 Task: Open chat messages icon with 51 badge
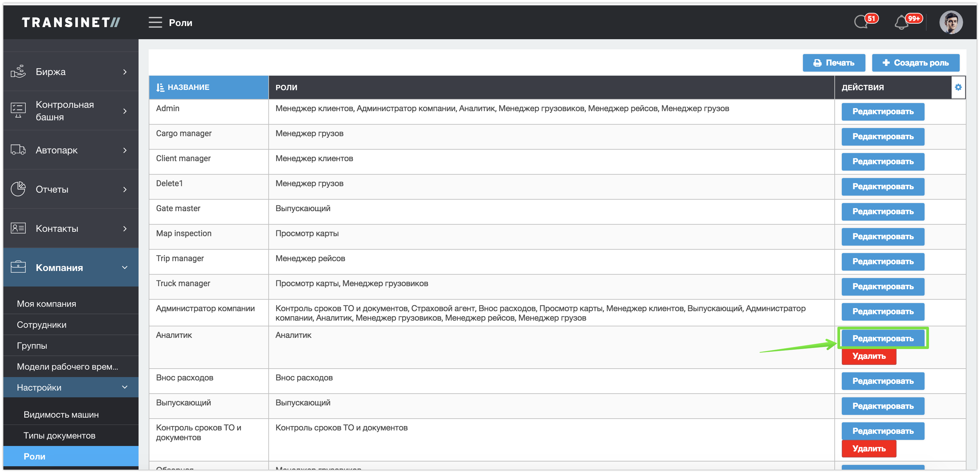(861, 22)
